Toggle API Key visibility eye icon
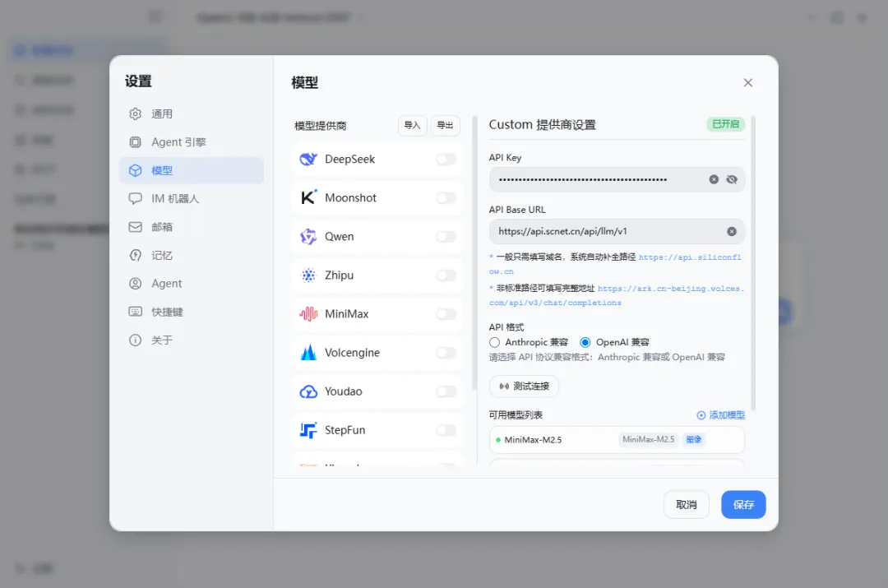The height and width of the screenshot is (588, 888). click(733, 179)
